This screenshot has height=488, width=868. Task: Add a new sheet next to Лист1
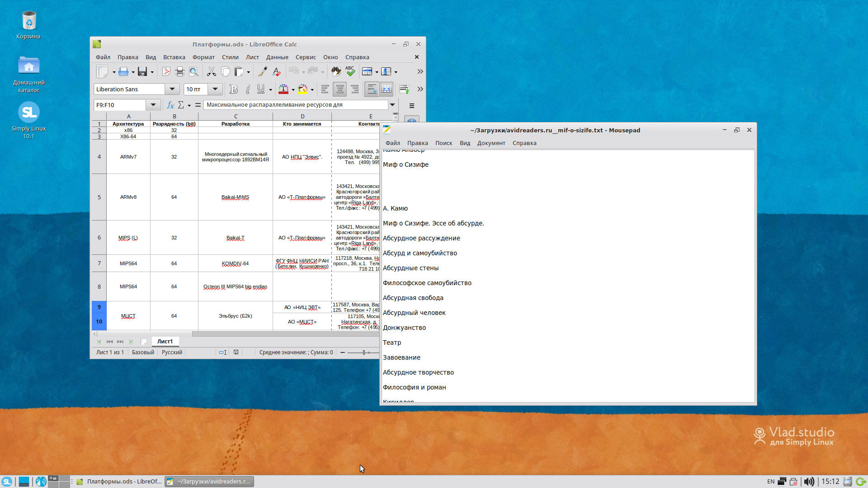(144, 342)
